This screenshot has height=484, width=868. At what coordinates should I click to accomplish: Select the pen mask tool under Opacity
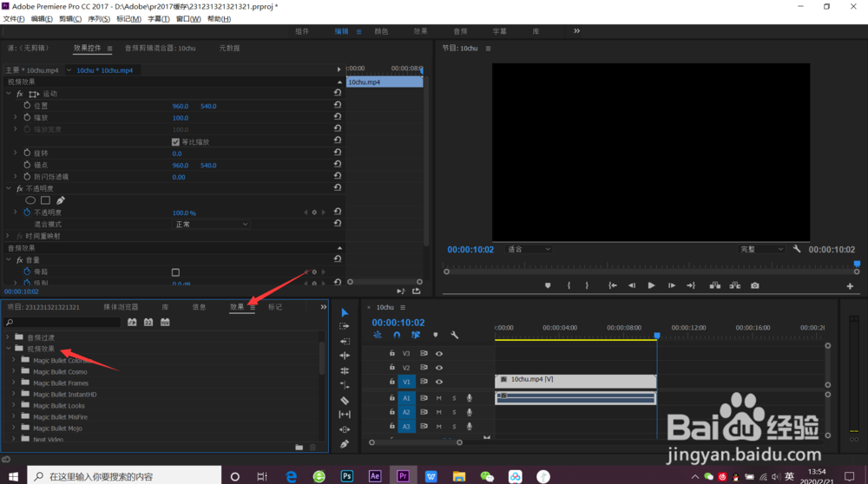61,200
